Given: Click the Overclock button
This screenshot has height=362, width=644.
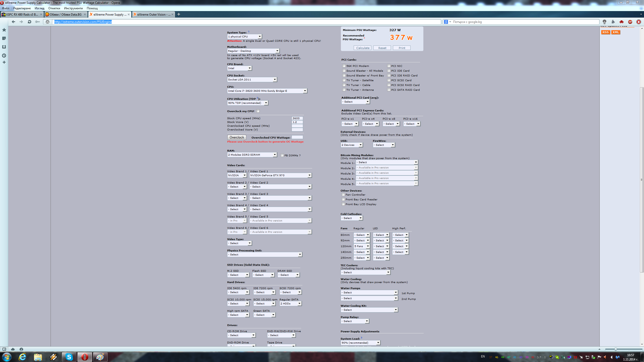Looking at the screenshot, I should click(x=237, y=138).
